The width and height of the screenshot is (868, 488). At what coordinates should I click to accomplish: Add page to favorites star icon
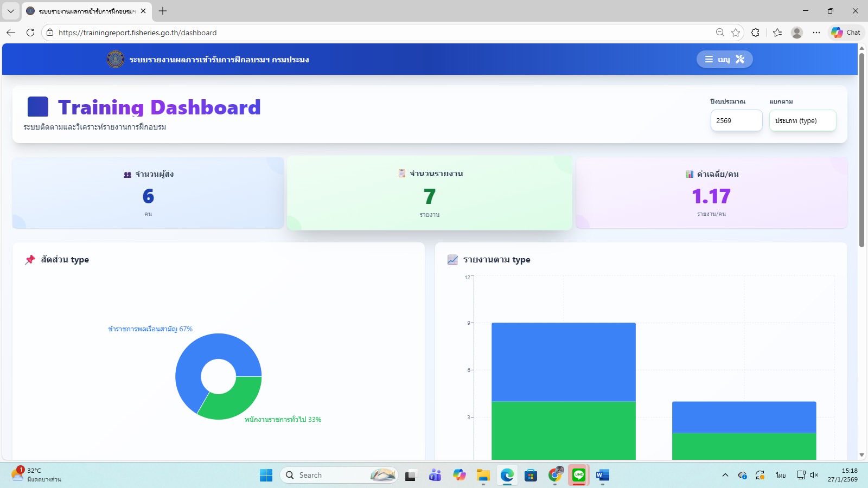point(736,33)
